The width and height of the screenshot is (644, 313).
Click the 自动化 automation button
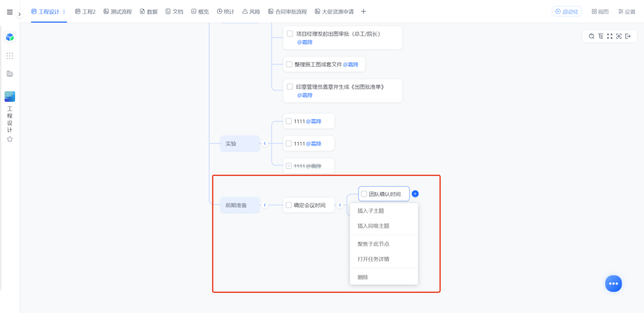pos(566,12)
